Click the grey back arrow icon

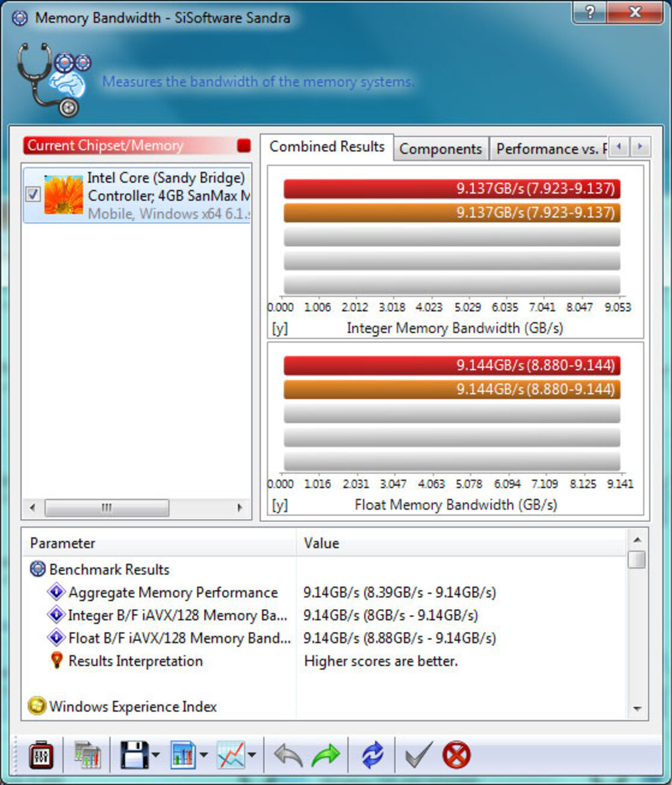pyautogui.click(x=288, y=755)
